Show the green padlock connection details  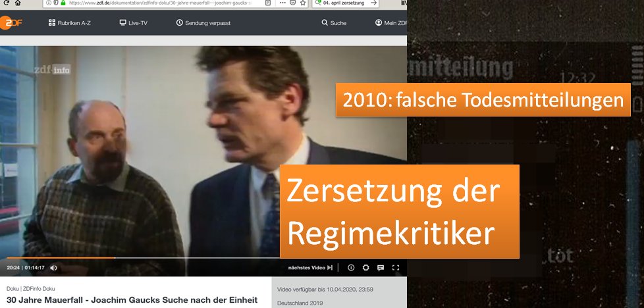coord(63,3)
